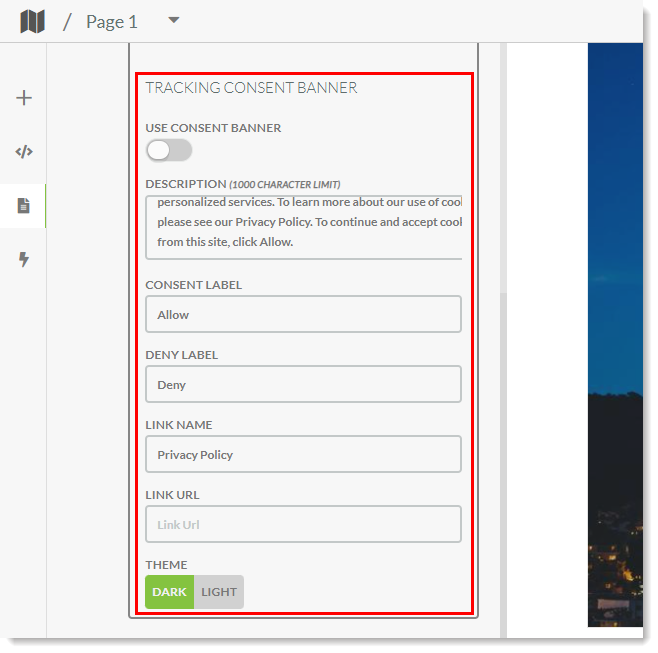The height and width of the screenshot is (653, 658).
Task: Click the Deny Label input field
Action: [x=303, y=384]
